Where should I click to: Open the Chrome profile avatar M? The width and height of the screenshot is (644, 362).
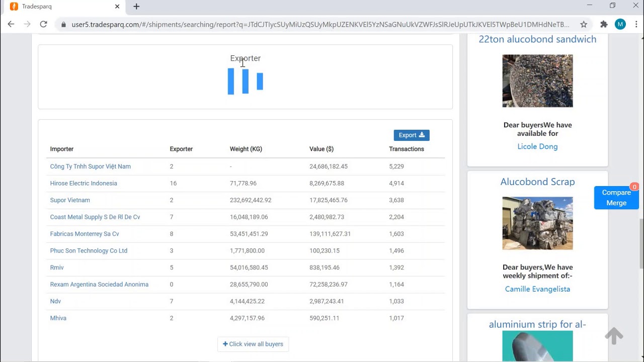click(620, 24)
